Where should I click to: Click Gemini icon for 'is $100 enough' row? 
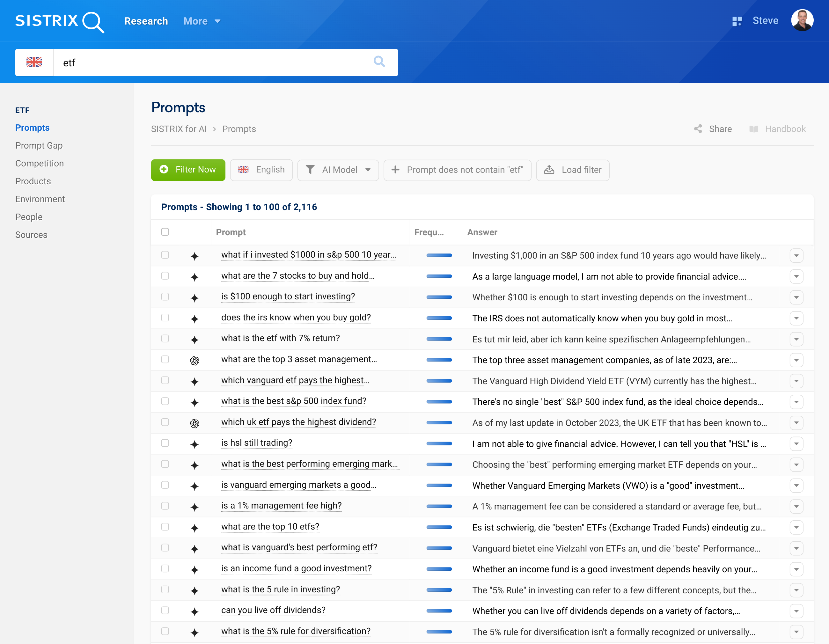coord(195,298)
